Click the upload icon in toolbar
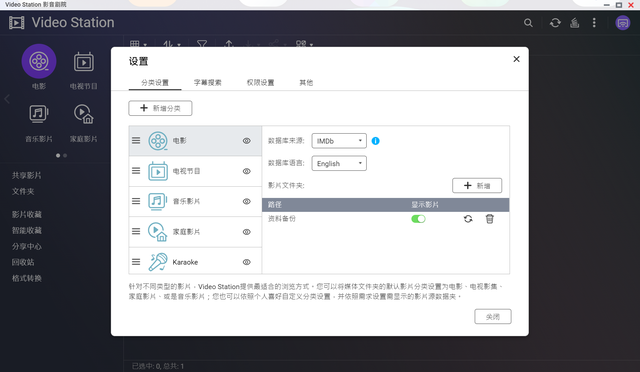The height and width of the screenshot is (372, 640). [229, 44]
